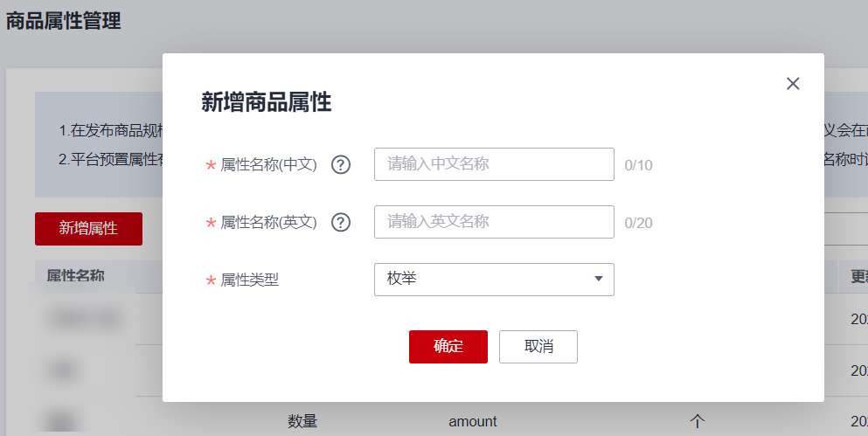Screen dimensions: 868x436
Task: Open the 属性类型 dropdown showing 枚举
Action: [494, 280]
